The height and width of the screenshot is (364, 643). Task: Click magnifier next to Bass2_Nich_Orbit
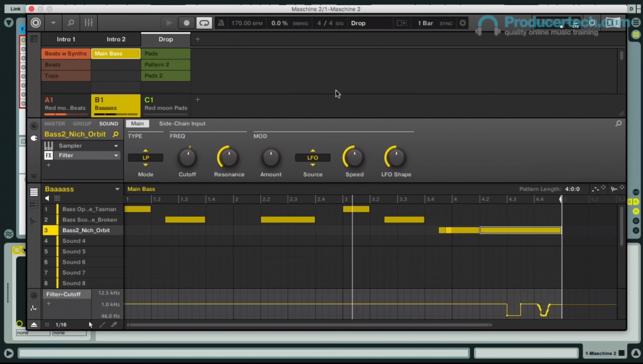coord(116,134)
